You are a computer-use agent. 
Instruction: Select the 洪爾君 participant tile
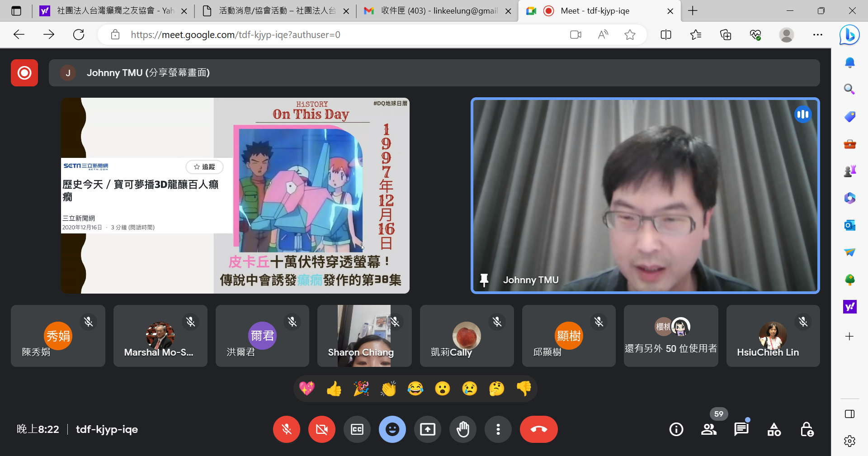262,336
